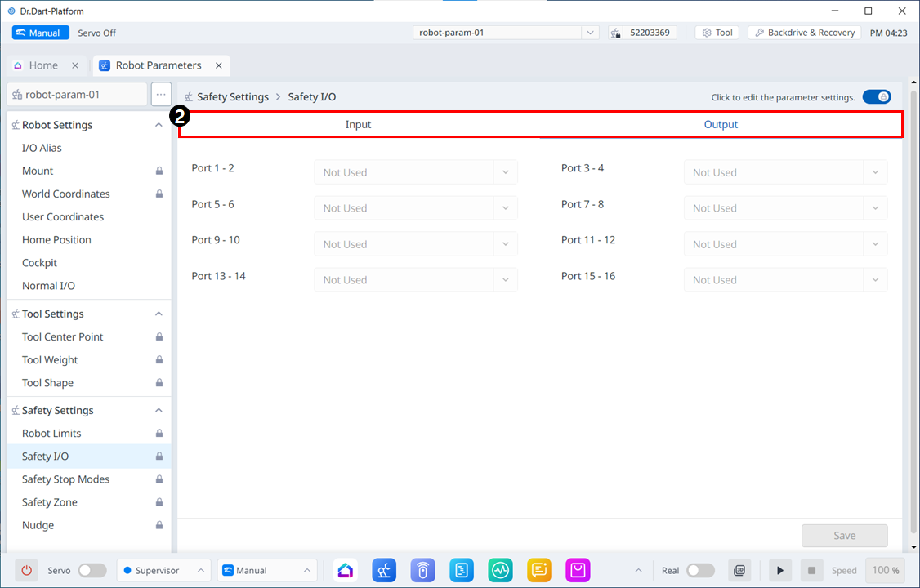Toggle the parameter settings edit lock switch

876,96
